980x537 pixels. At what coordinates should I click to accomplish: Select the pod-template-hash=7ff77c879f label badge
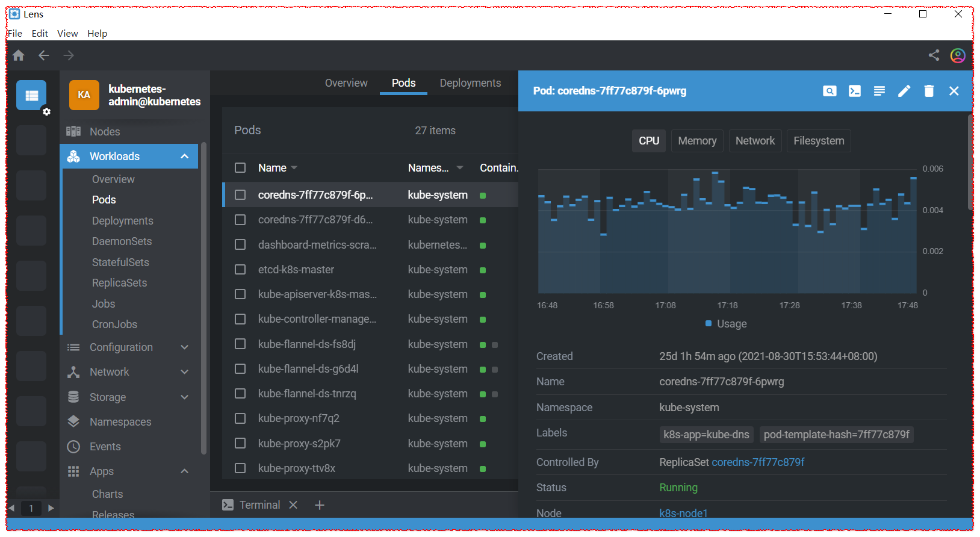point(836,435)
